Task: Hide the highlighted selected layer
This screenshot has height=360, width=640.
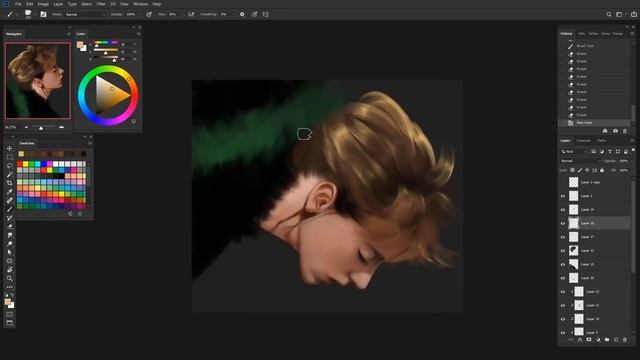Action: [x=563, y=223]
